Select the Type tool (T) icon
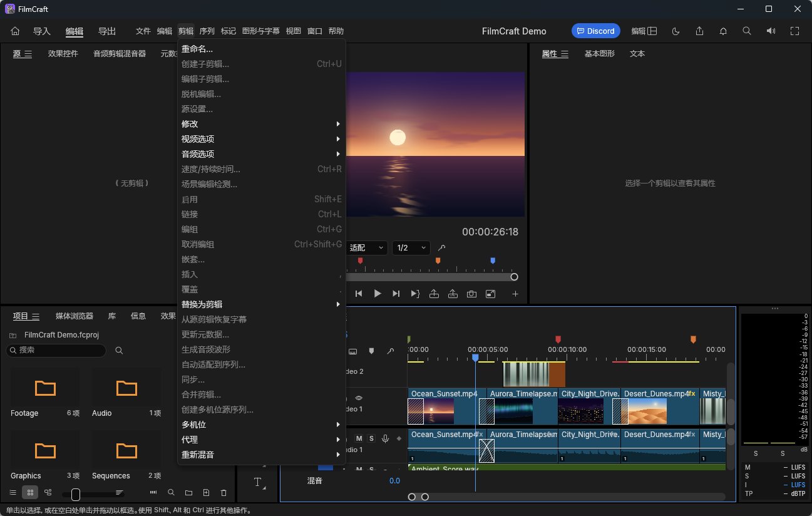This screenshot has width=812, height=516. pos(257,482)
